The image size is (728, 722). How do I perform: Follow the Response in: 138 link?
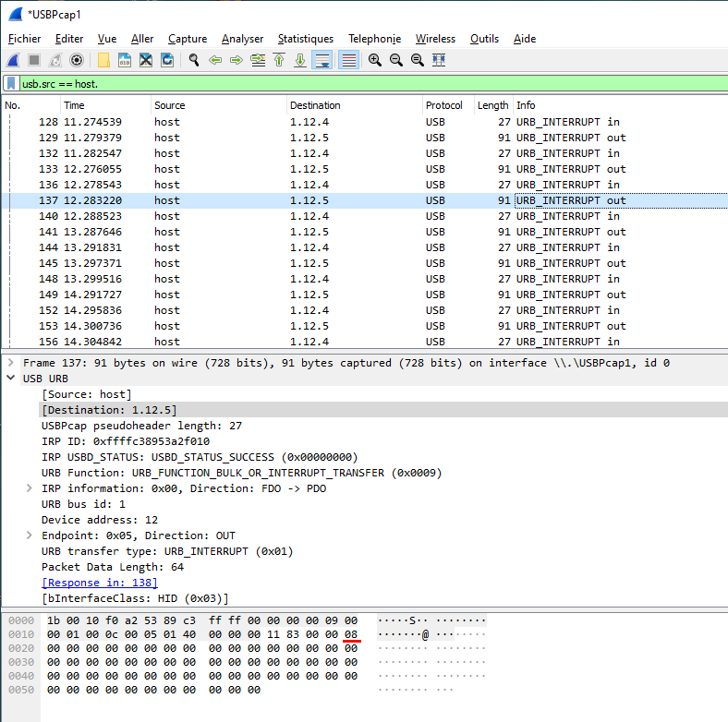point(100,583)
